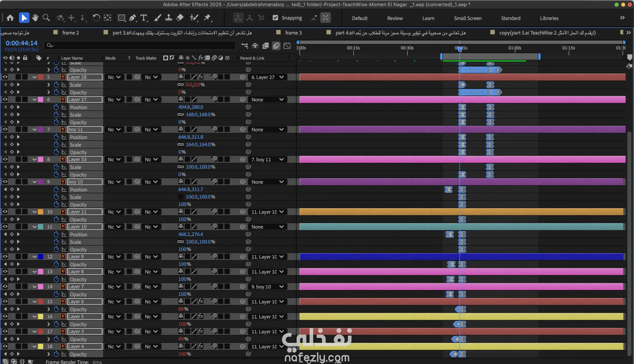Open Mode dropdown for Layer 11
Viewport: 634px width, 364px height.
pyautogui.click(x=114, y=212)
